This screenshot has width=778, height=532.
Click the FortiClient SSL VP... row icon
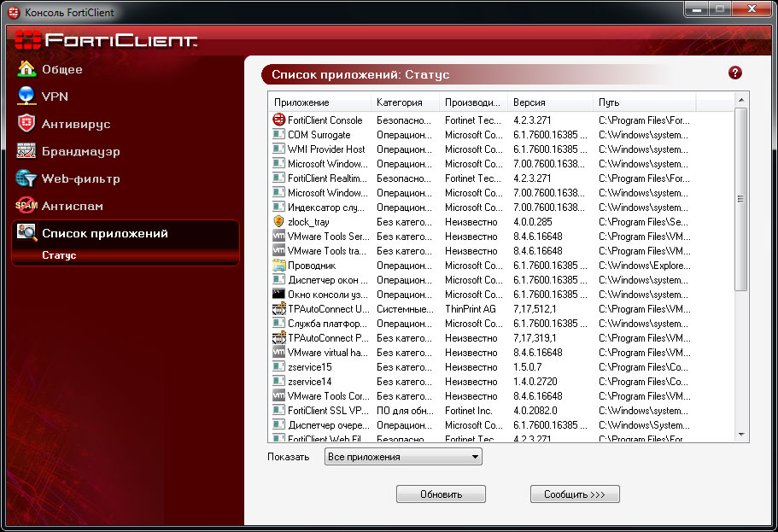click(279, 411)
